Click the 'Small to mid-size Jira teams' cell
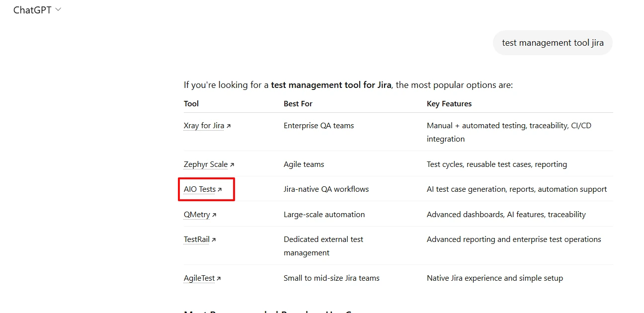 pyautogui.click(x=331, y=278)
